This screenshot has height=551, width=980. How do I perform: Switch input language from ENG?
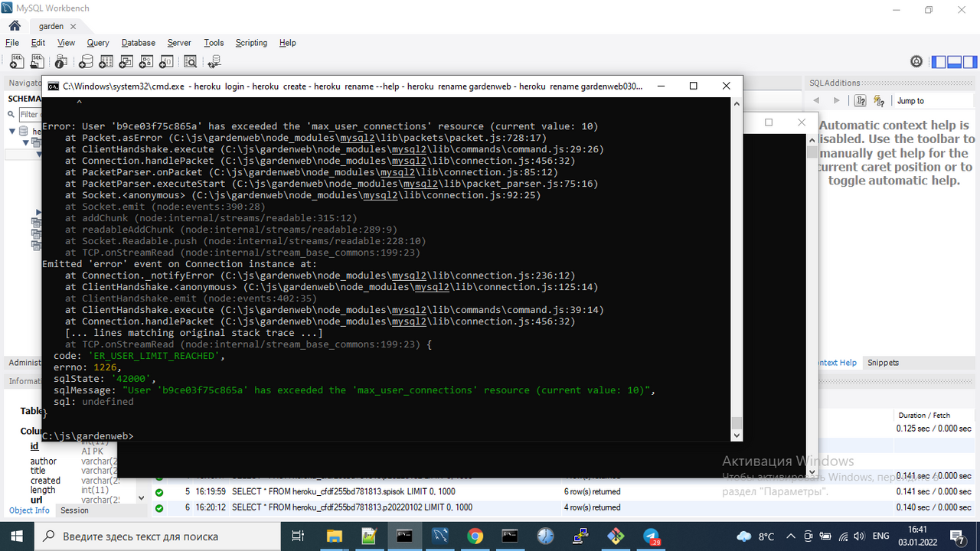pyautogui.click(x=880, y=536)
